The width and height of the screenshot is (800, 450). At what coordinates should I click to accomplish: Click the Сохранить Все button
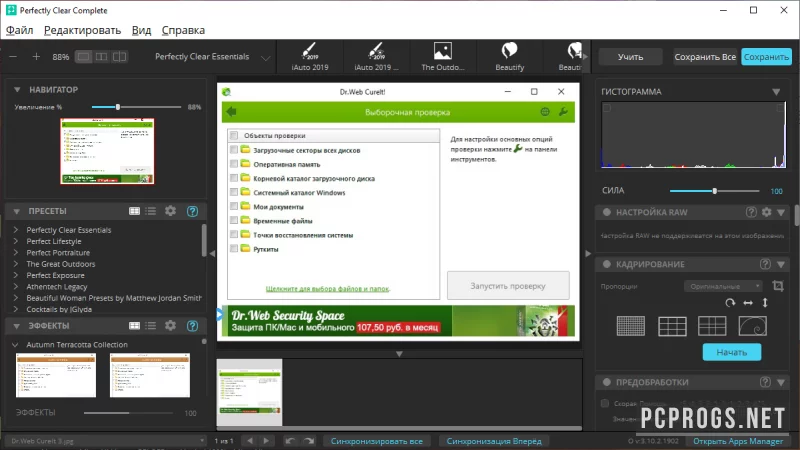(x=705, y=57)
